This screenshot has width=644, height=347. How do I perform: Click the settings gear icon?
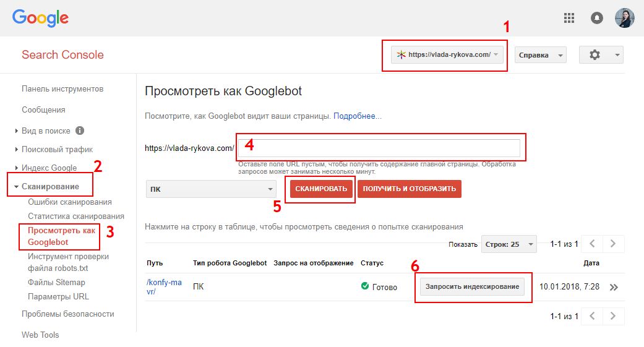tap(595, 54)
